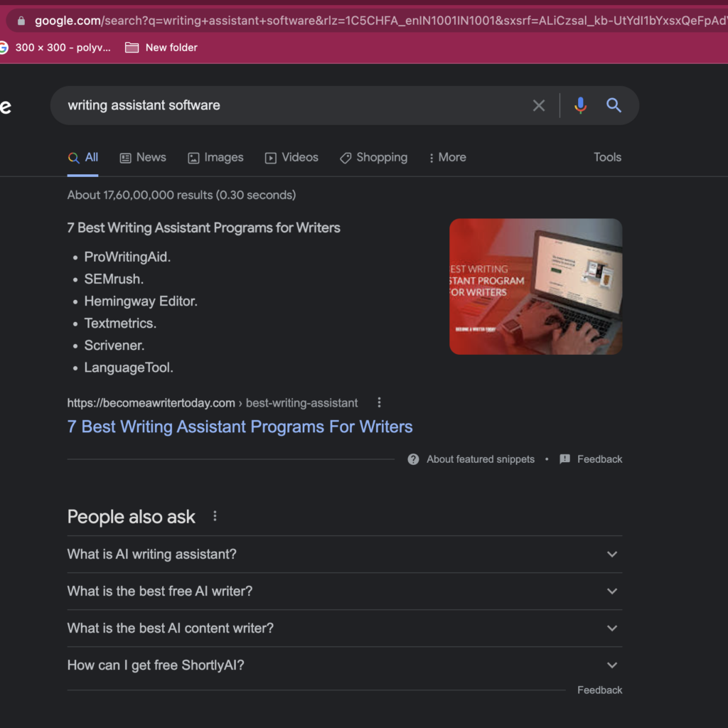Image resolution: width=728 pixels, height=728 pixels.
Task: Open the three-dot menu next to People also ask
Action: (215, 516)
